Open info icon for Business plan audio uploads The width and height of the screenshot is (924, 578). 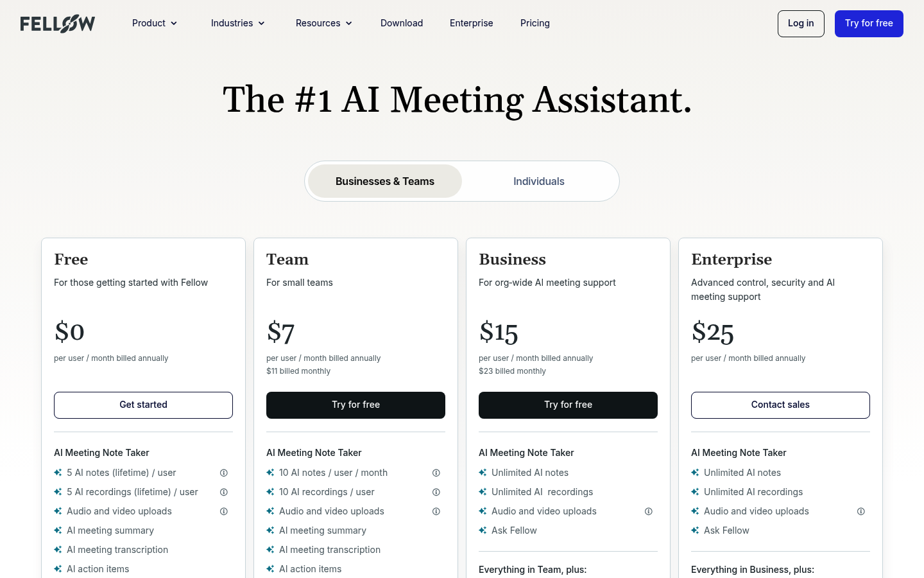click(x=649, y=511)
